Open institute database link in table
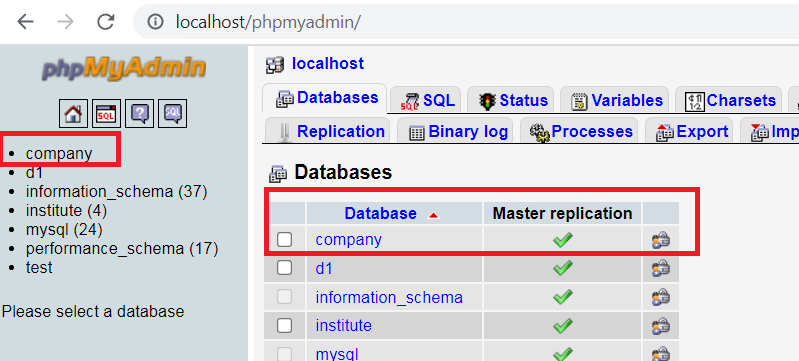The image size is (799, 361). pos(343,325)
